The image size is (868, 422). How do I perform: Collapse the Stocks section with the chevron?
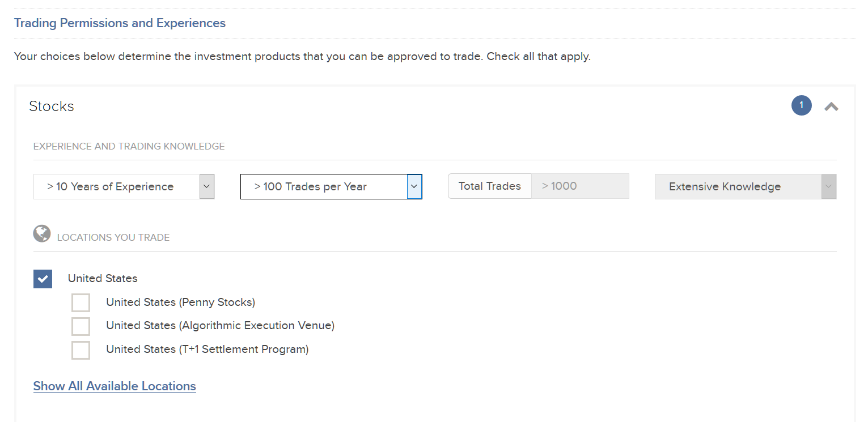point(831,106)
